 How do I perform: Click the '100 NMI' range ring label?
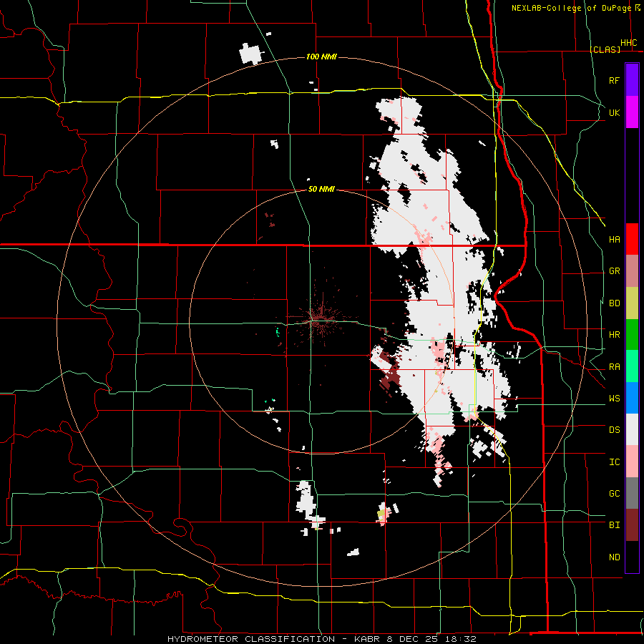pos(321,57)
